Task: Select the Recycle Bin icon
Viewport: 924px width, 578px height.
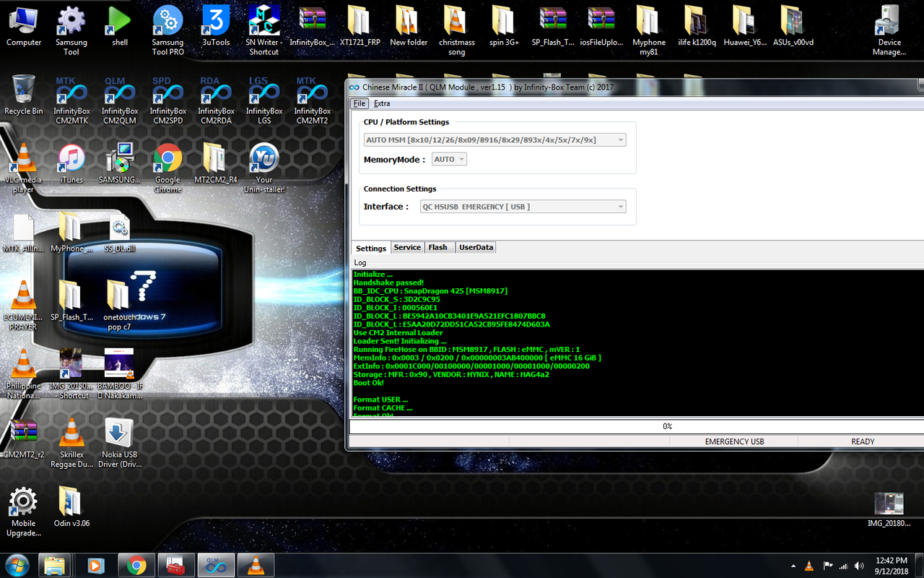Action: [23, 95]
